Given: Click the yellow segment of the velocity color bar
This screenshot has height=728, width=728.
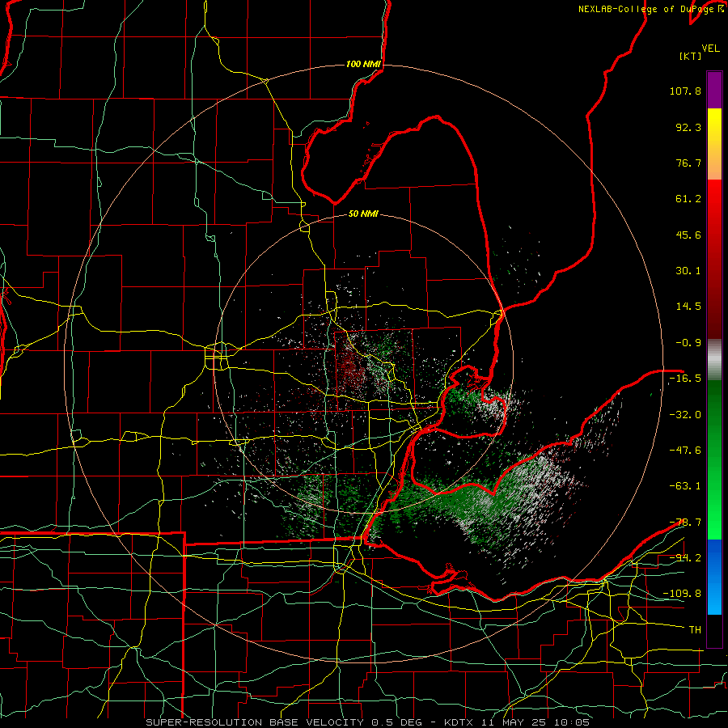Looking at the screenshot, I should [714, 126].
